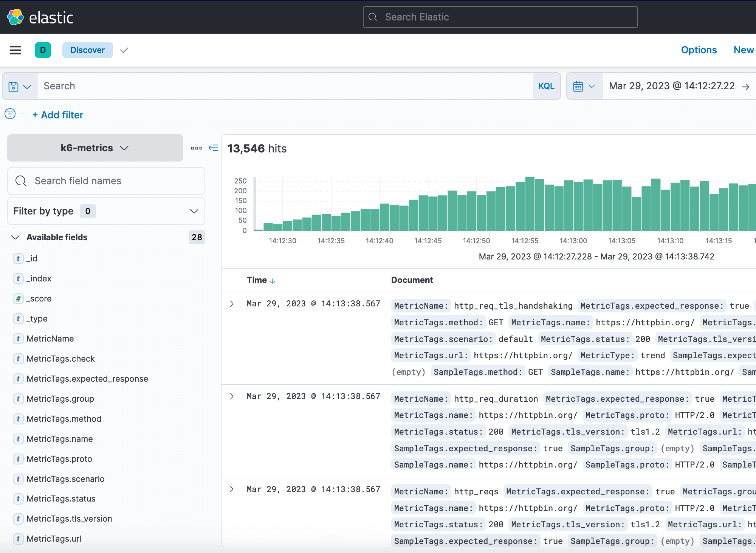This screenshot has width=756, height=553.
Task: Expand the first document row chevron
Action: click(x=232, y=304)
